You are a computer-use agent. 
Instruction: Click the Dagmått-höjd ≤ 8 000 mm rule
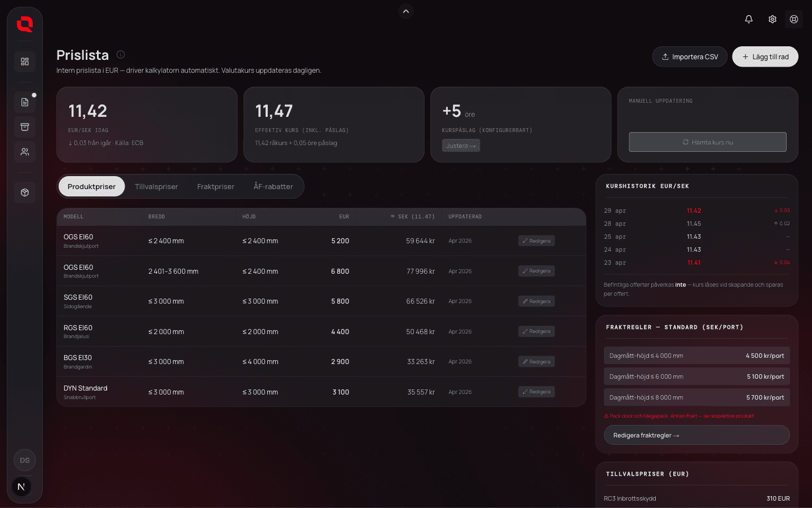tap(696, 397)
